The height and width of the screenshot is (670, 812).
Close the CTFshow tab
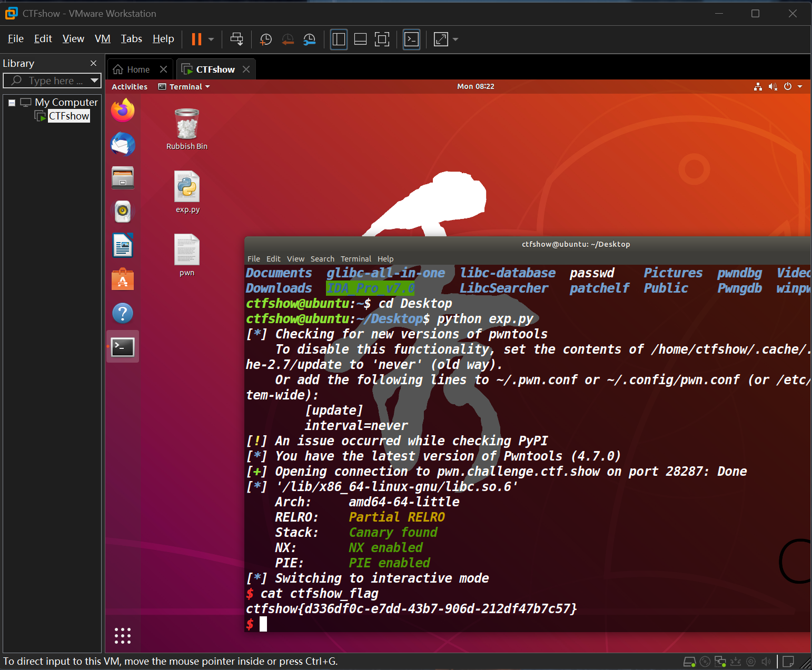click(246, 69)
